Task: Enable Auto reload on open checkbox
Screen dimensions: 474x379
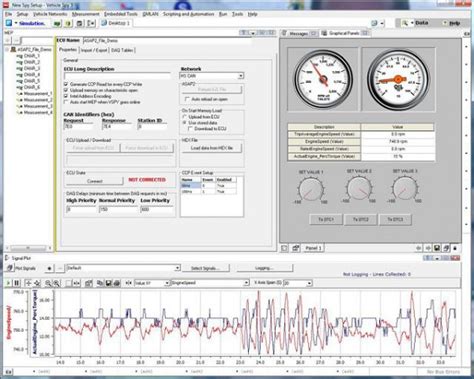Action: [187, 99]
